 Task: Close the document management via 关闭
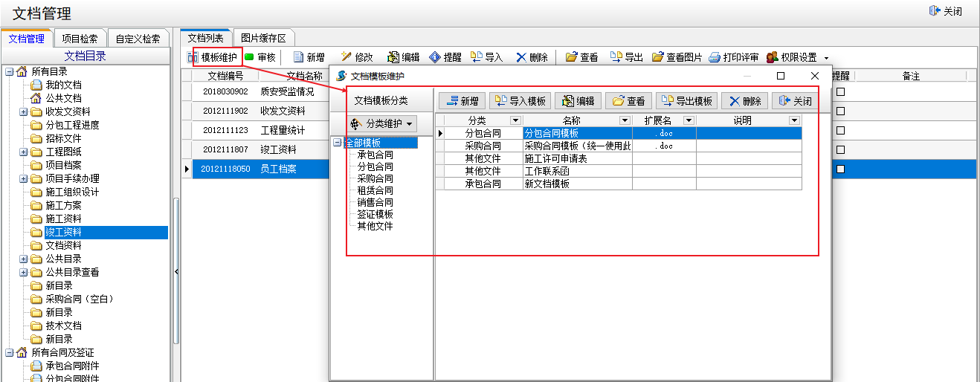945,11
